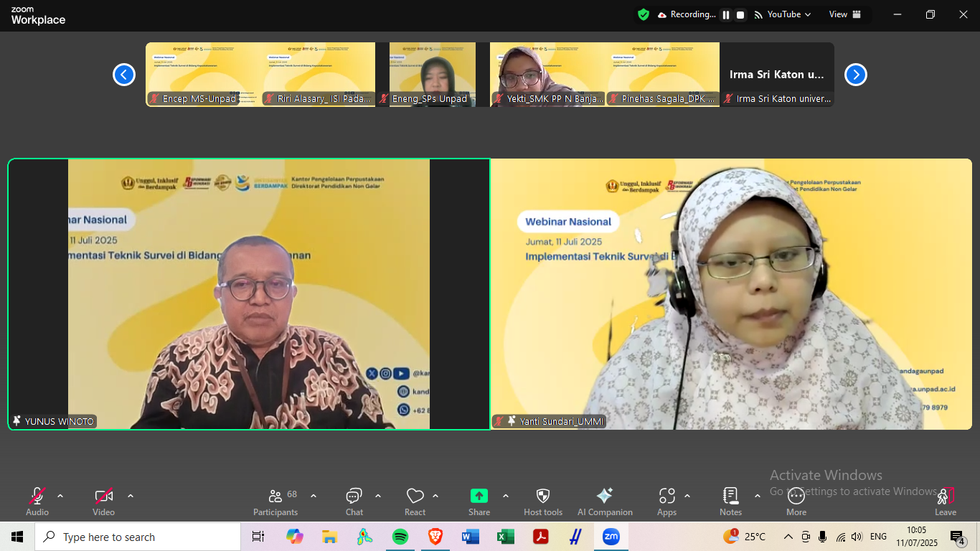Unmute the microphone with the Audio button
Viewport: 980px width, 551px height.
[37, 501]
